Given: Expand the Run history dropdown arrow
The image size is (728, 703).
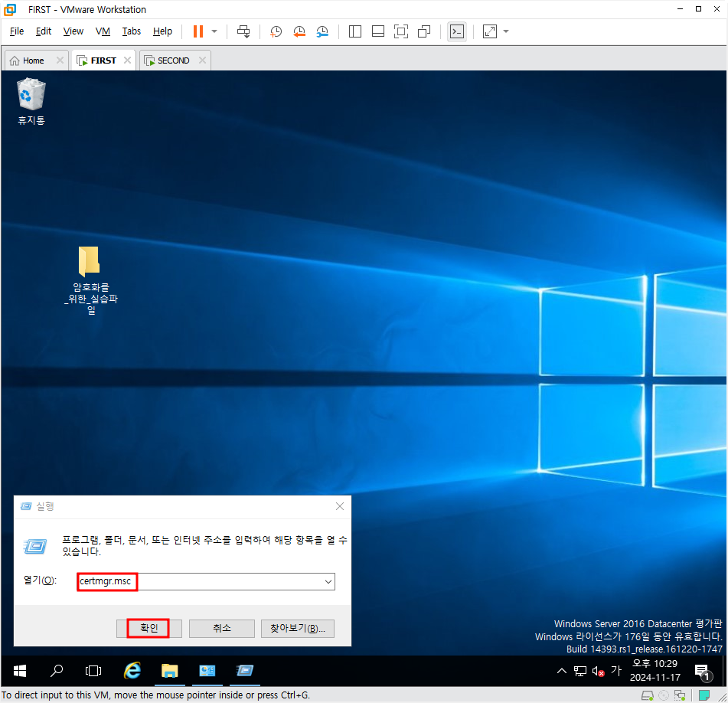Looking at the screenshot, I should pyautogui.click(x=328, y=581).
